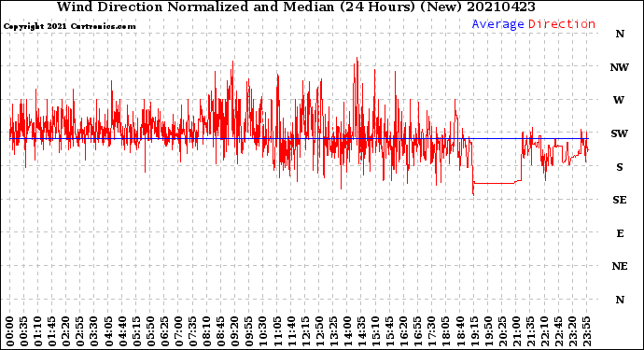Click the 18:05 time label
Image resolution: width=644 pixels, height=350 pixels.
[x=446, y=331]
